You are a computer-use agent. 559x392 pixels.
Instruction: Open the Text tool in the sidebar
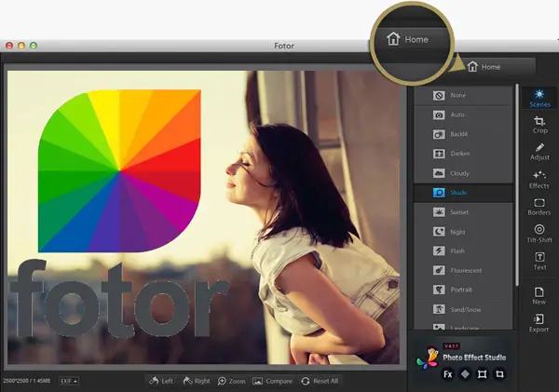539,262
